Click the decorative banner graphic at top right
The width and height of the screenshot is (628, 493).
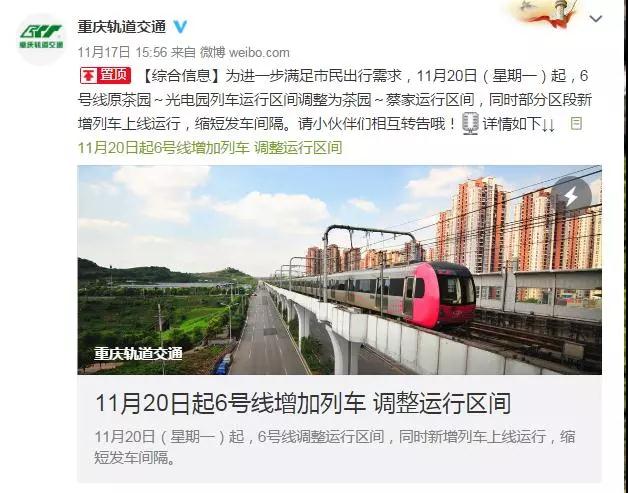(546, 14)
